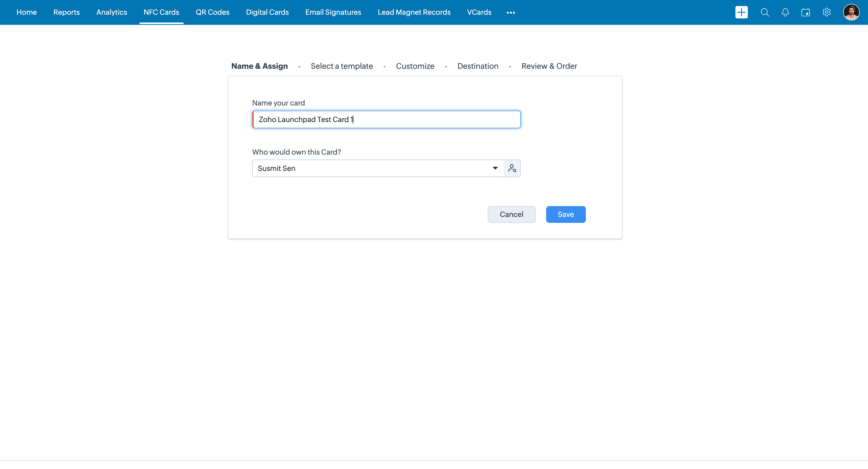Open the Analytics tab
868x469 pixels.
pyautogui.click(x=112, y=12)
